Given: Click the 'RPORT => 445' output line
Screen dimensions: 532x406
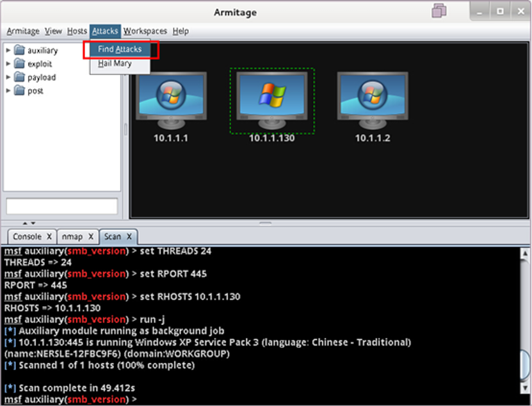Looking at the screenshot, I should (x=36, y=285).
